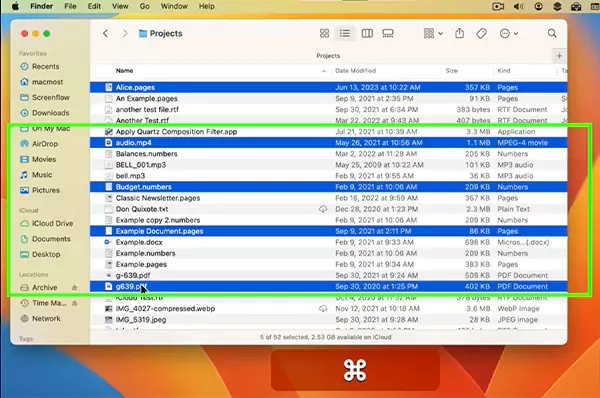This screenshot has width=600, height=398.
Task: Select Budget.numbers file
Action: coord(328,187)
